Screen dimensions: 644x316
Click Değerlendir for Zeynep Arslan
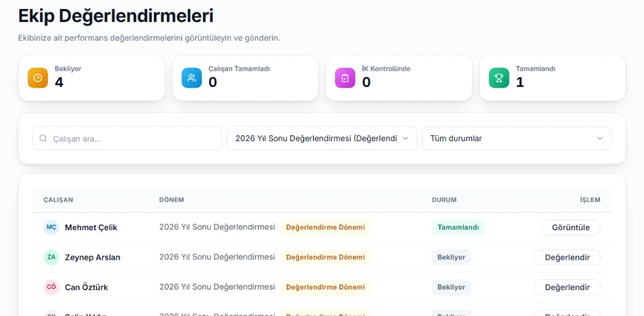(x=567, y=257)
